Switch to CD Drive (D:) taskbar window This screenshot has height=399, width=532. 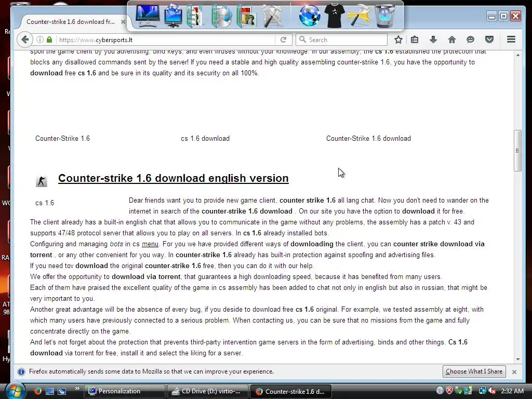(208, 391)
